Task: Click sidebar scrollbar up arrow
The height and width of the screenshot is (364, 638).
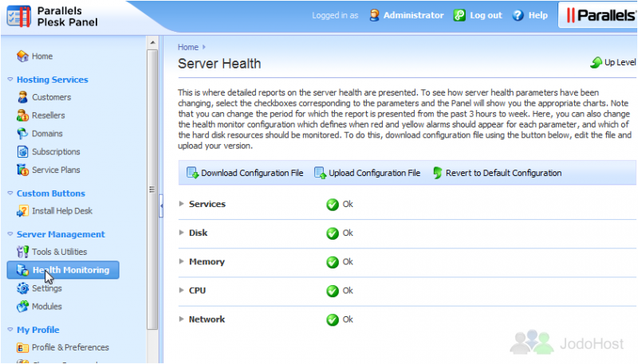Action: click(152, 42)
